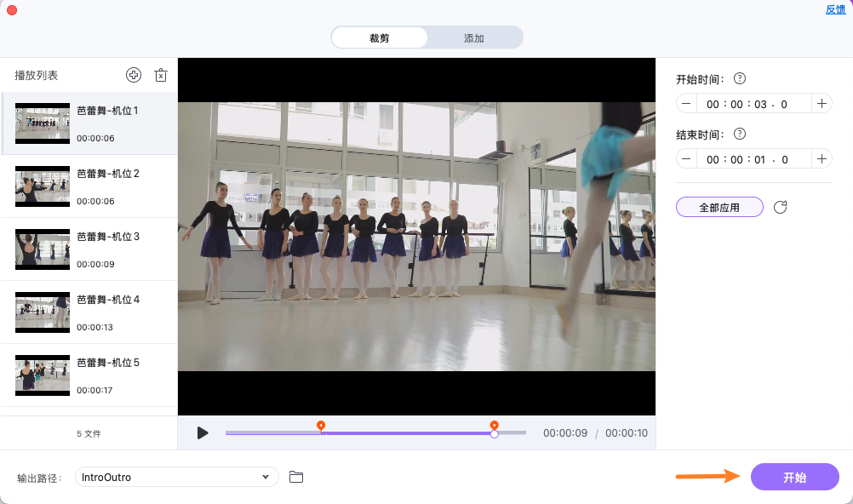The height and width of the screenshot is (504, 853).
Task: Click plus to increase start time
Action: 822,103
